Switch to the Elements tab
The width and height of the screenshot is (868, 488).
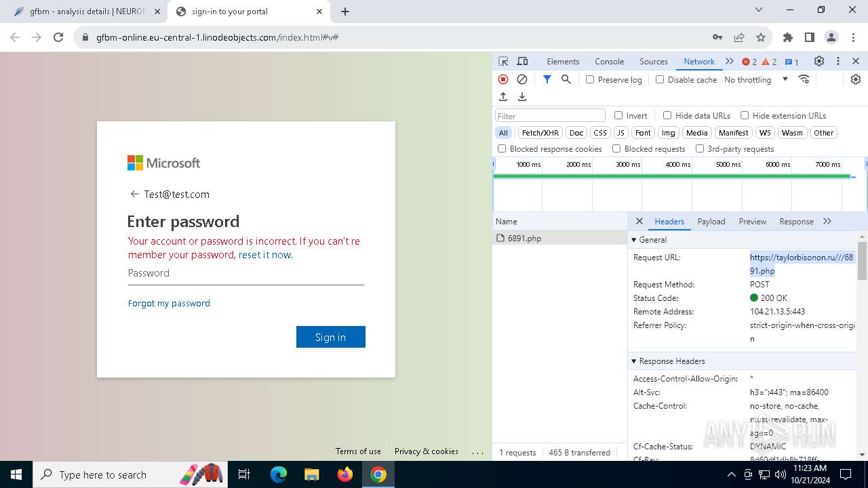click(563, 61)
